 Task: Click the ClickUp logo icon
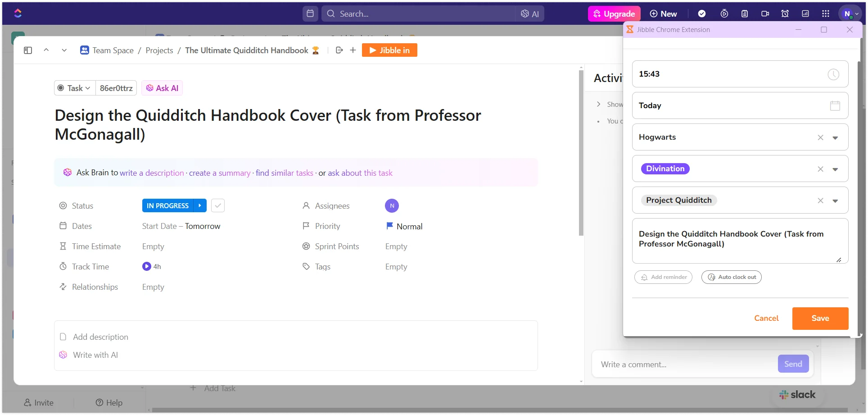point(18,14)
